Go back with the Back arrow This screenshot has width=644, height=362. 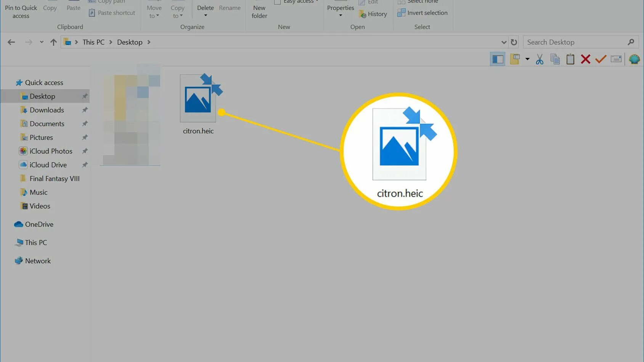click(11, 42)
